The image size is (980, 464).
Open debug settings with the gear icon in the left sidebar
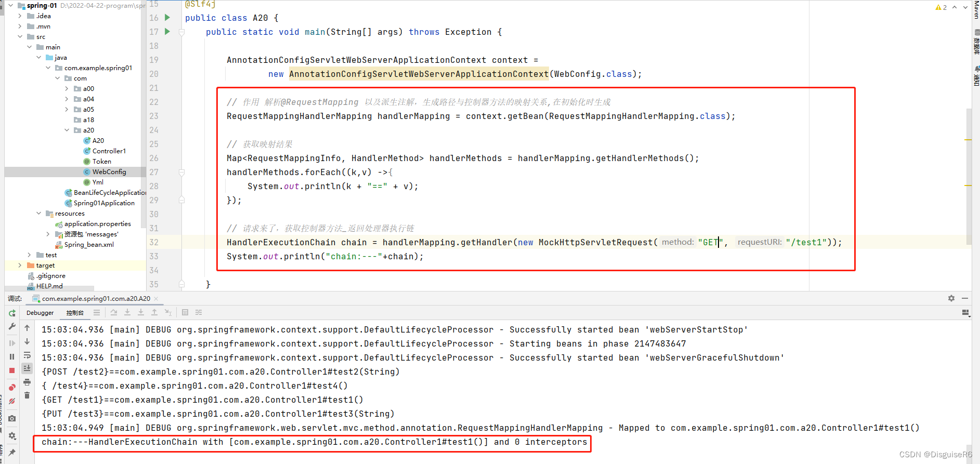pyautogui.click(x=12, y=435)
